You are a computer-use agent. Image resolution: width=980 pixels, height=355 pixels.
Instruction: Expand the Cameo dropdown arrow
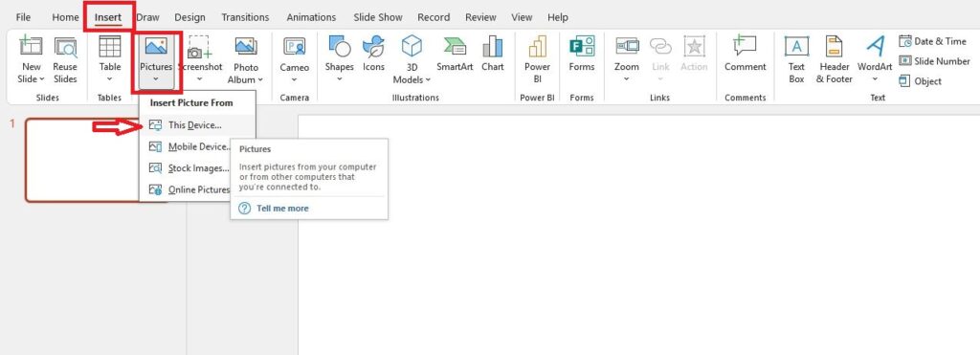click(x=295, y=79)
